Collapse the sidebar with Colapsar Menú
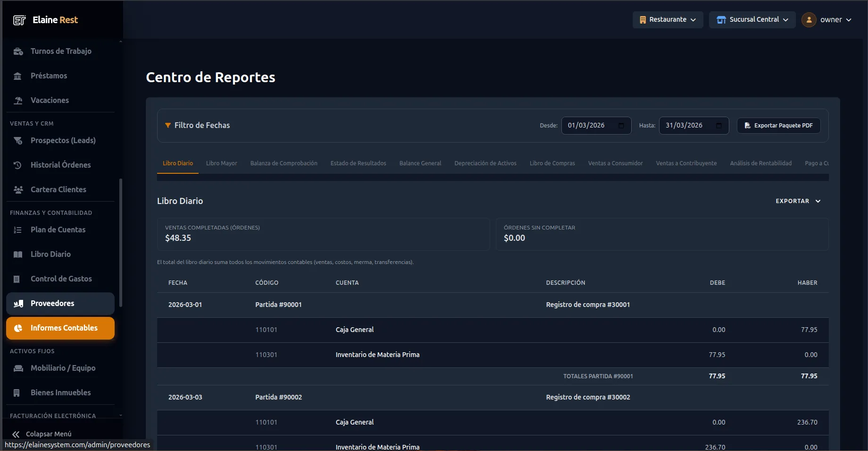 point(42,434)
